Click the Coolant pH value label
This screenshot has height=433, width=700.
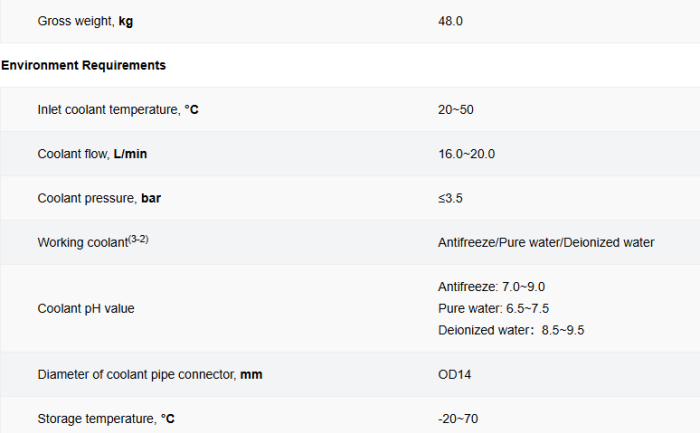coord(86,308)
